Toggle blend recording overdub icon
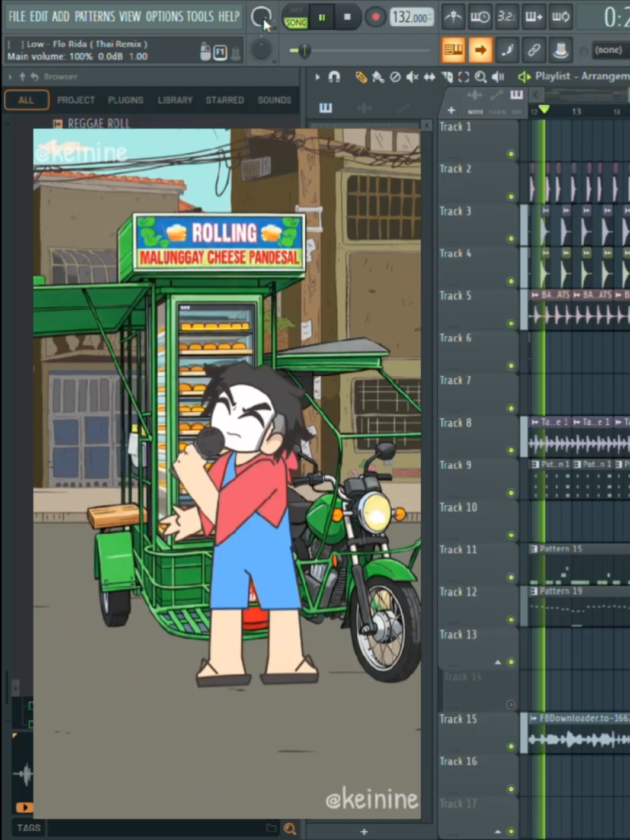Image resolution: width=630 pixels, height=840 pixels. pyautogui.click(x=533, y=17)
